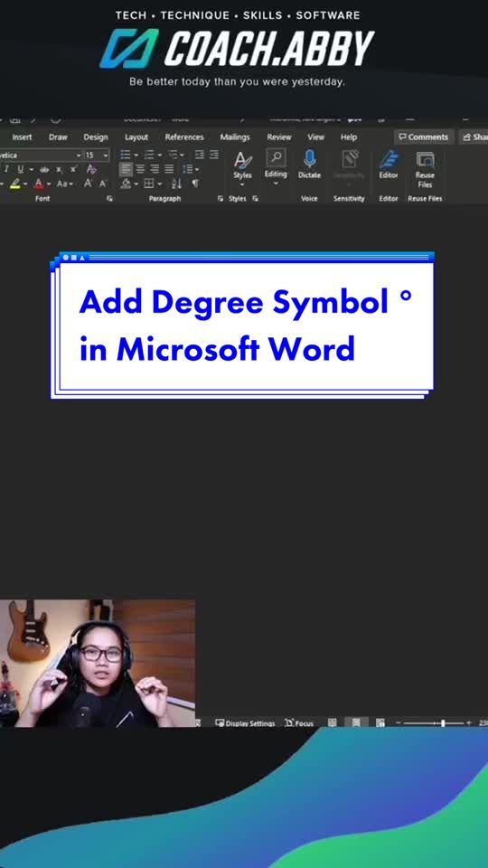Screen dimensions: 488x868
Task: Switch to the Layout tab
Action: pos(136,137)
